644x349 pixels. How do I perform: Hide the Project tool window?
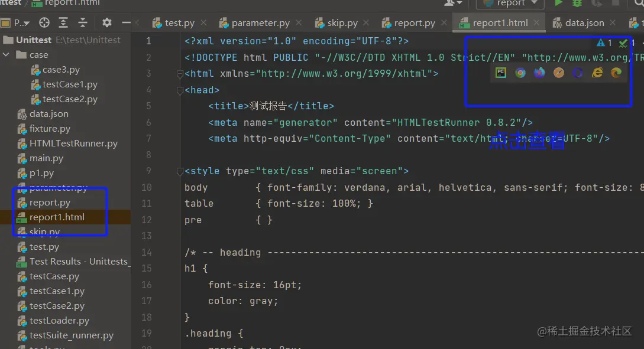pyautogui.click(x=126, y=23)
